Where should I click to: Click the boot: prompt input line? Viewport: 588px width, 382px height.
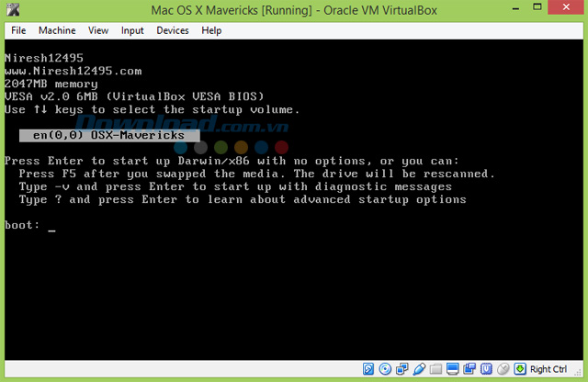point(30,225)
